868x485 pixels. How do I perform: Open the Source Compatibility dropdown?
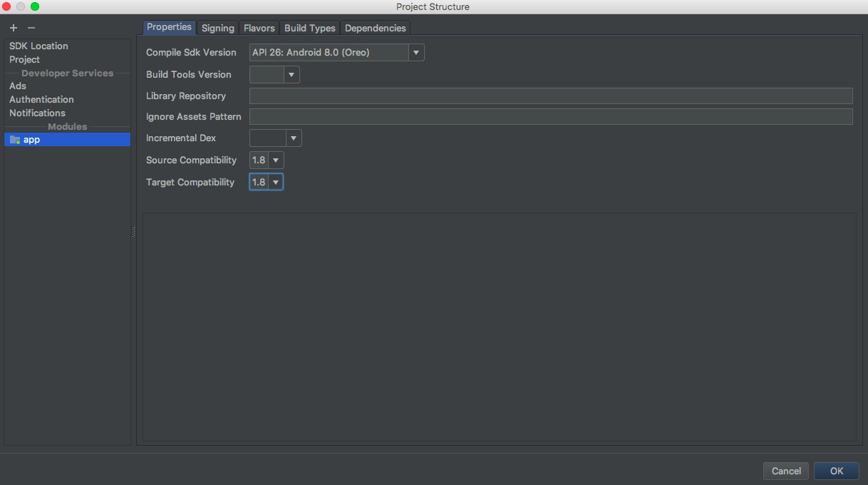click(276, 160)
